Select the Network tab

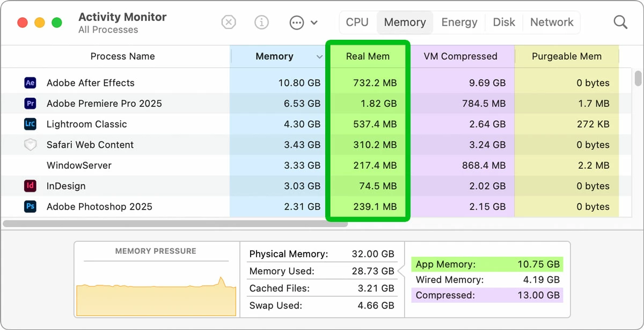pyautogui.click(x=552, y=22)
